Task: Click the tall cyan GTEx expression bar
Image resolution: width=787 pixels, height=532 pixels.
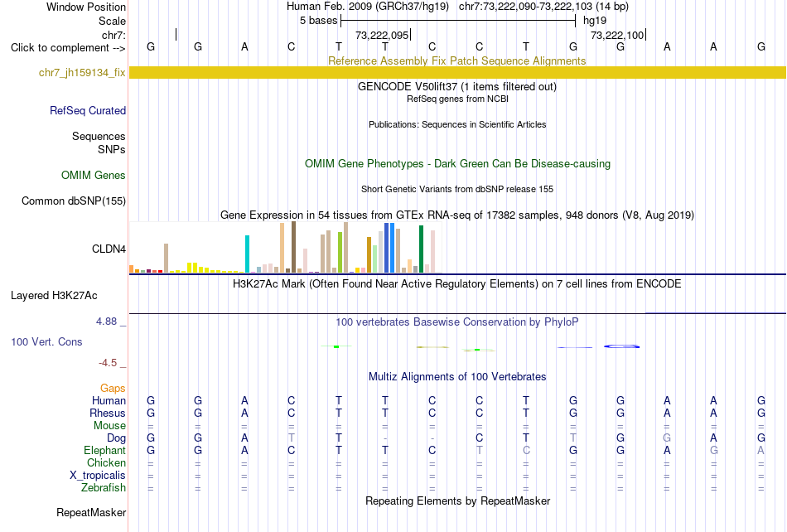Action: click(247, 254)
